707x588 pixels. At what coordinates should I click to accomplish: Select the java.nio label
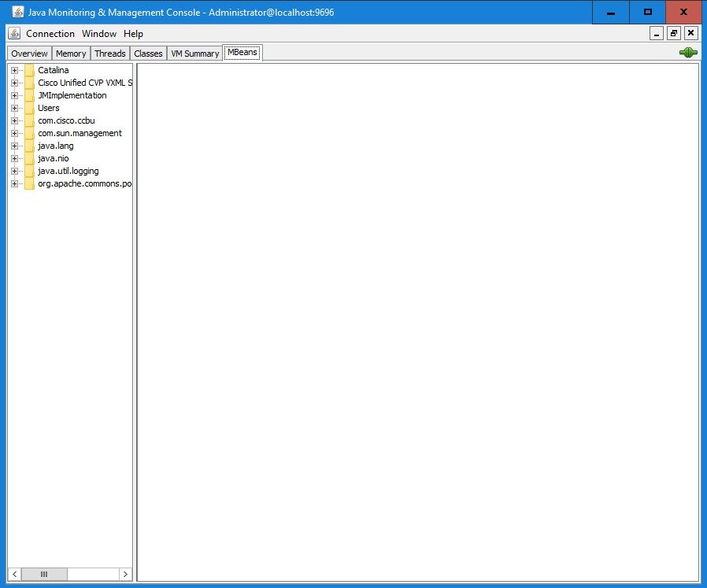54,158
